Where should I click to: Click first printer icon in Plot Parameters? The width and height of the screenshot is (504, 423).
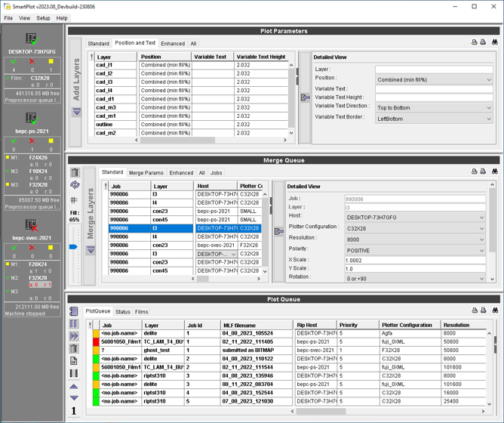point(474,42)
